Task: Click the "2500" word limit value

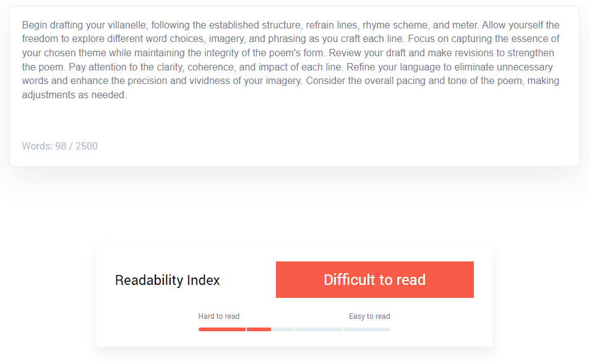Action: click(x=88, y=146)
